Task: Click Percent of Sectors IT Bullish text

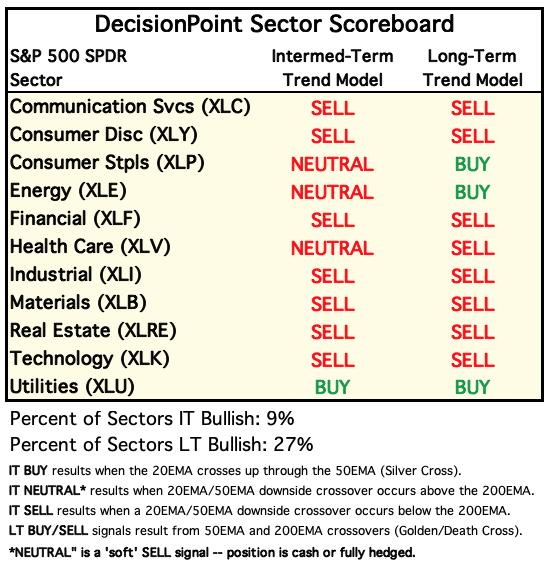Action: pyautogui.click(x=152, y=419)
